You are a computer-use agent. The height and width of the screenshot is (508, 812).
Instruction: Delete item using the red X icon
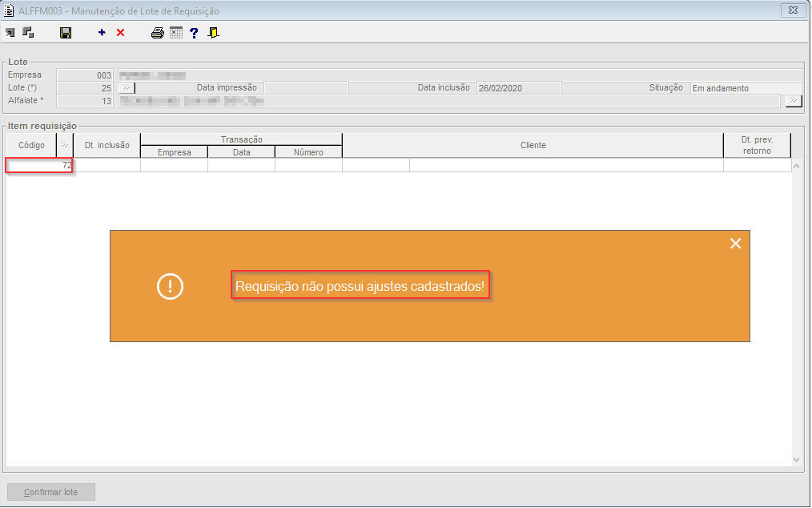(121, 33)
